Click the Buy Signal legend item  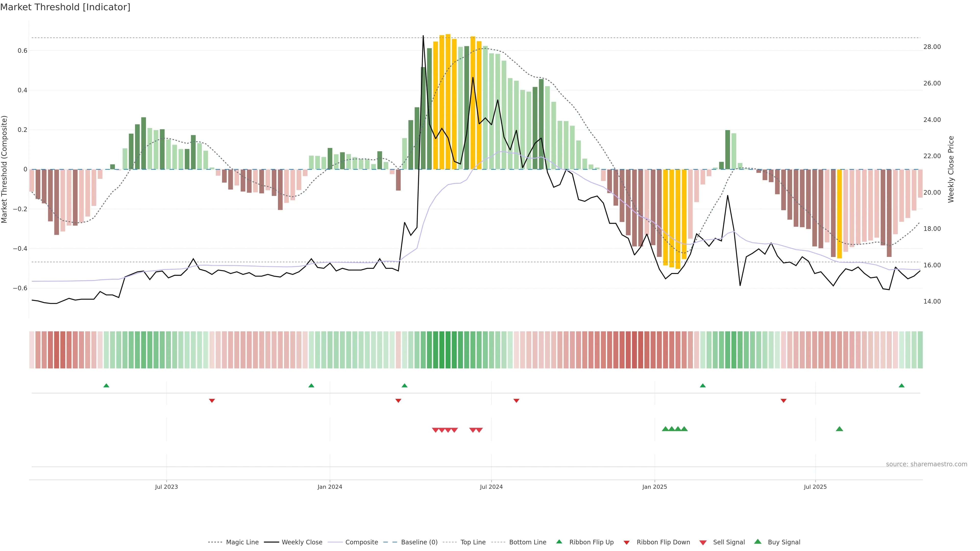pos(784,542)
